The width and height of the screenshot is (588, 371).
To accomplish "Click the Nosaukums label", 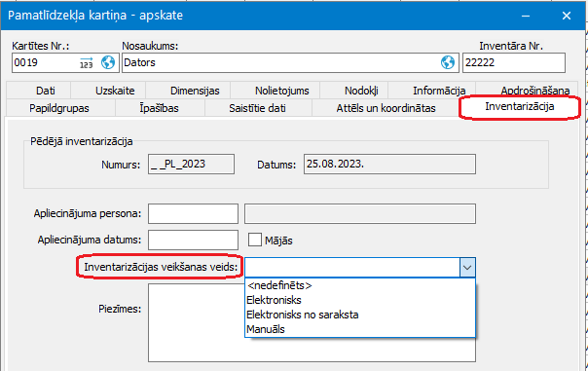I will (x=150, y=46).
